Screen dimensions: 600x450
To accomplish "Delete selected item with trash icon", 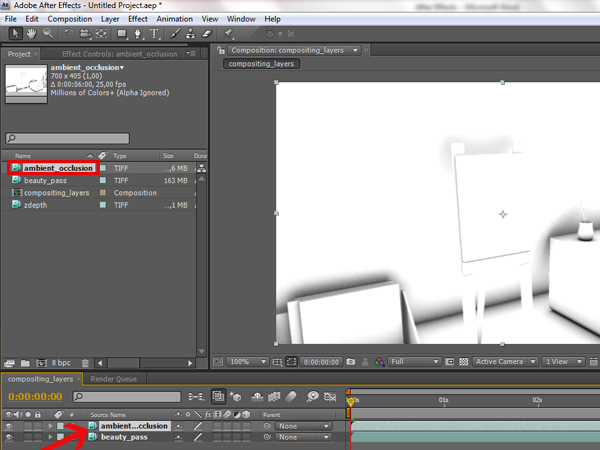I will (85, 362).
